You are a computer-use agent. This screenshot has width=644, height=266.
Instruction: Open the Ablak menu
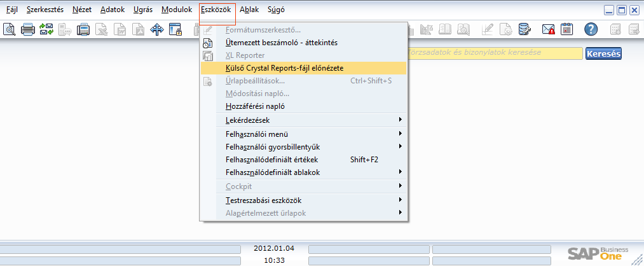coord(249,10)
